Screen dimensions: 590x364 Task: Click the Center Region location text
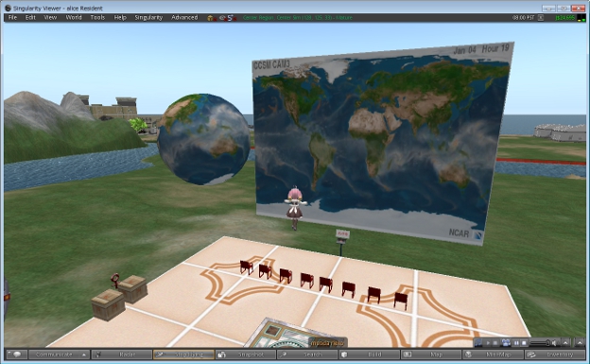pos(259,18)
